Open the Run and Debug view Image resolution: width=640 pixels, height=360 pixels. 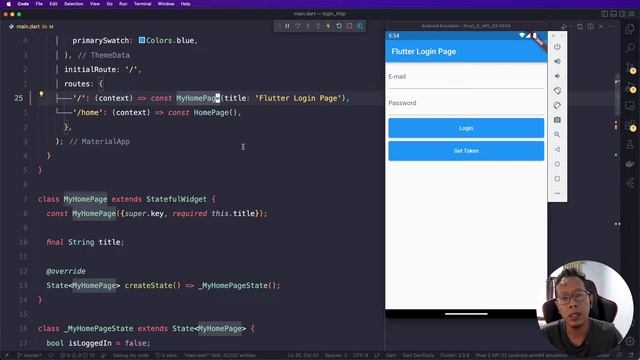tap(630, 87)
